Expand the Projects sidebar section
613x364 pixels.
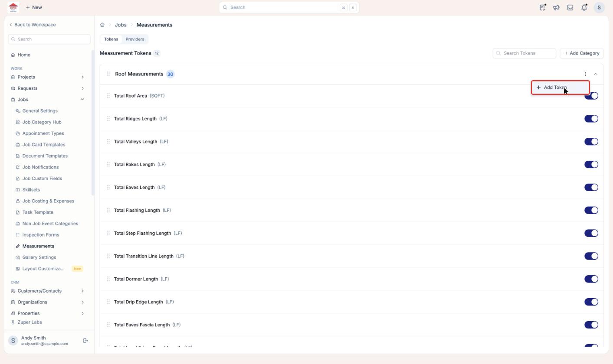82,77
